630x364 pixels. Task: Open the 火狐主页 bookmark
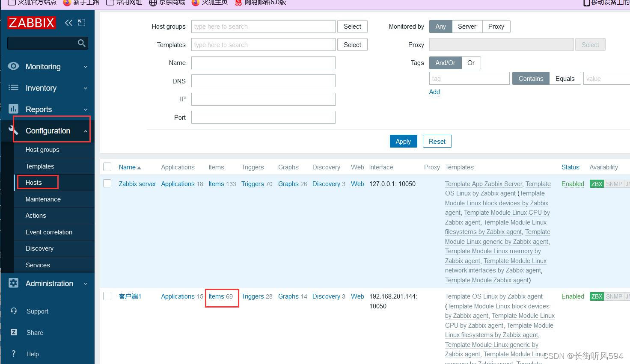click(x=209, y=3)
